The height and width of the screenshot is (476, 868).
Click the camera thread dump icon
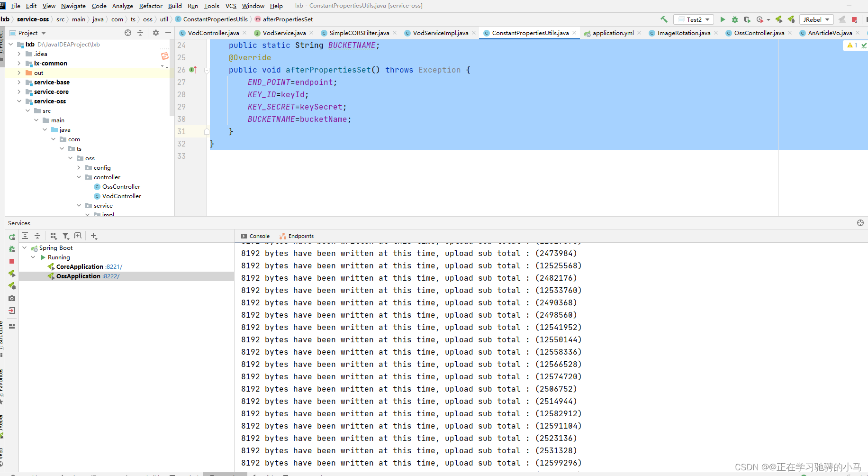pyautogui.click(x=12, y=298)
